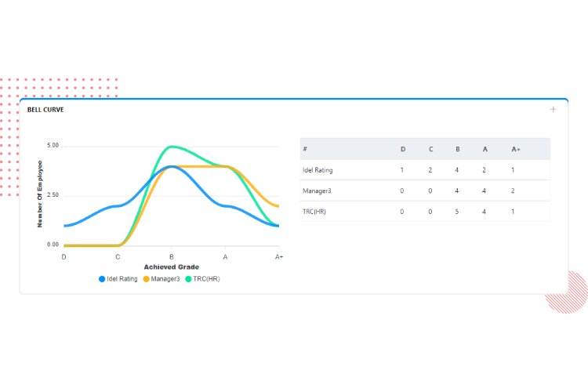Click Idel Rating row value 4 under B
This screenshot has width=588, height=392.
point(457,170)
